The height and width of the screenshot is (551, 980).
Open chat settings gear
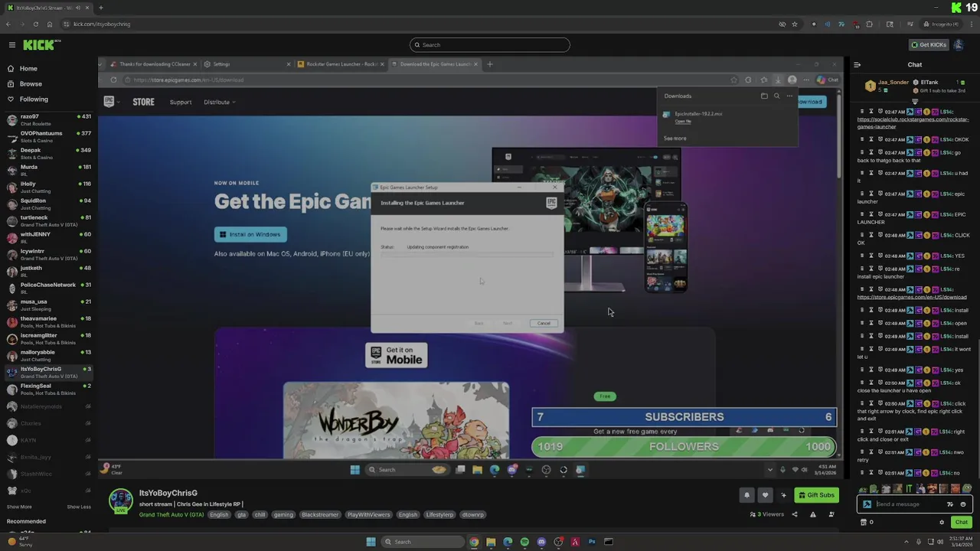tap(942, 522)
